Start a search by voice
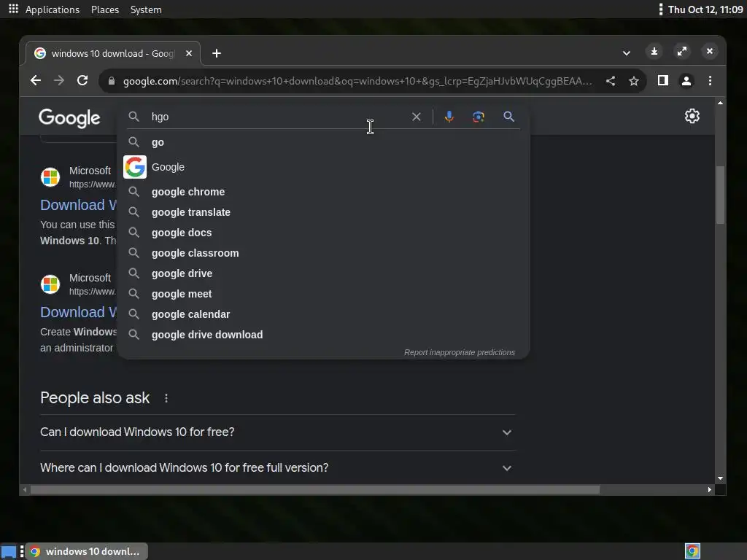 [x=449, y=117]
